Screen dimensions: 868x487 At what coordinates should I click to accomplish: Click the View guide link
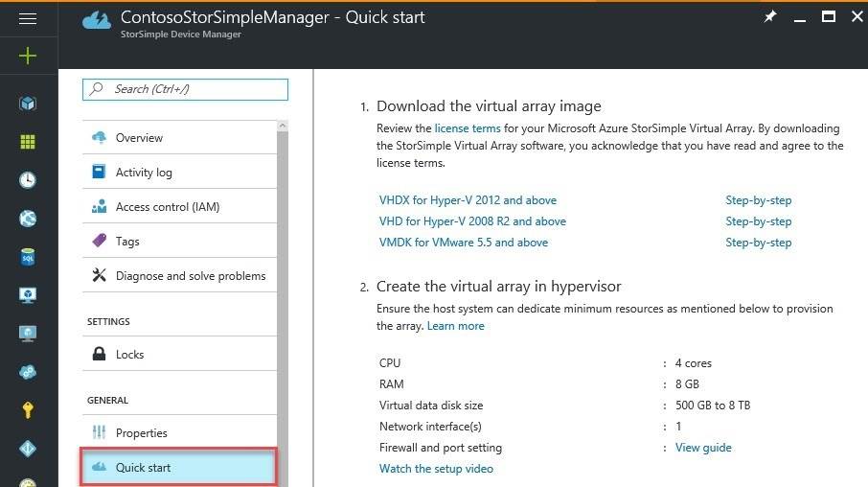pos(702,448)
